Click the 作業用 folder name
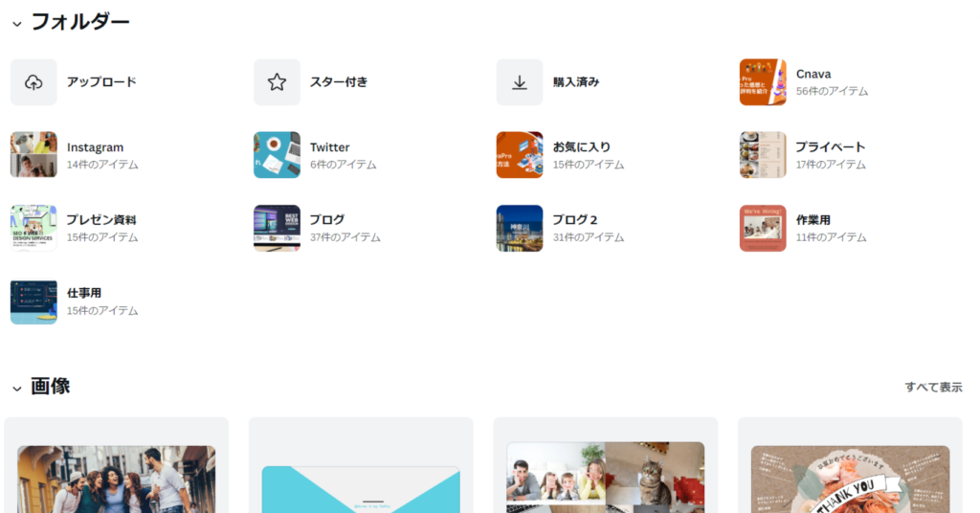980x513 pixels. 813,220
